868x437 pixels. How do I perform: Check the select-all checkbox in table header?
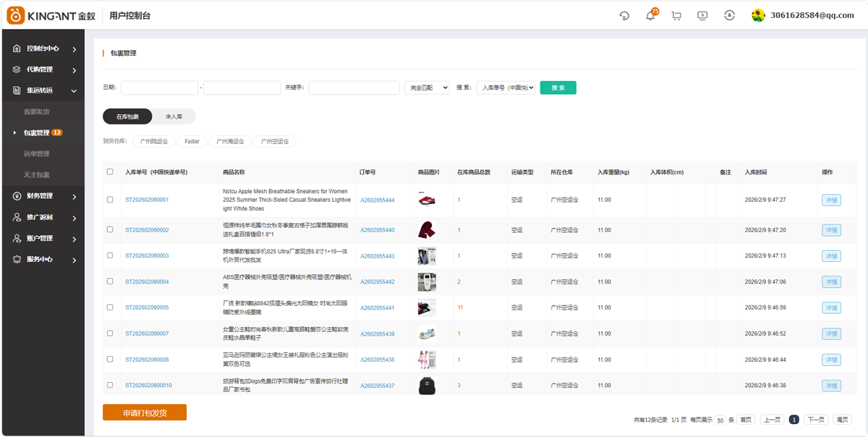click(110, 172)
